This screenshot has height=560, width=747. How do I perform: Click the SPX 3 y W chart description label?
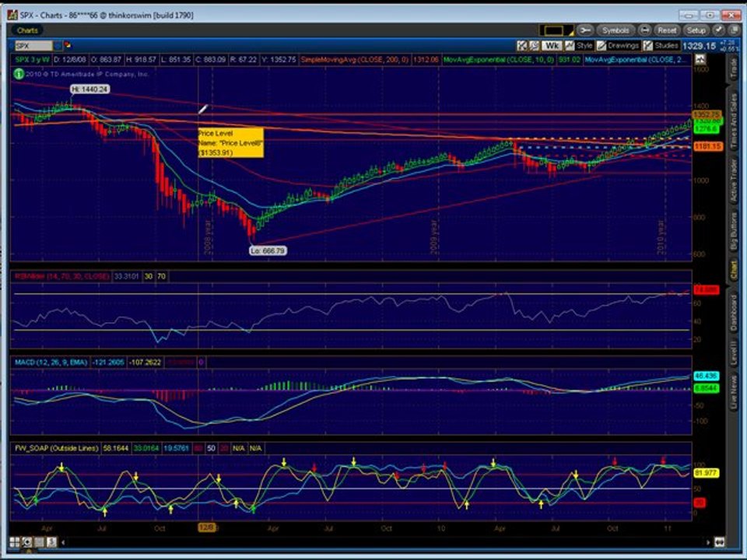click(33, 60)
